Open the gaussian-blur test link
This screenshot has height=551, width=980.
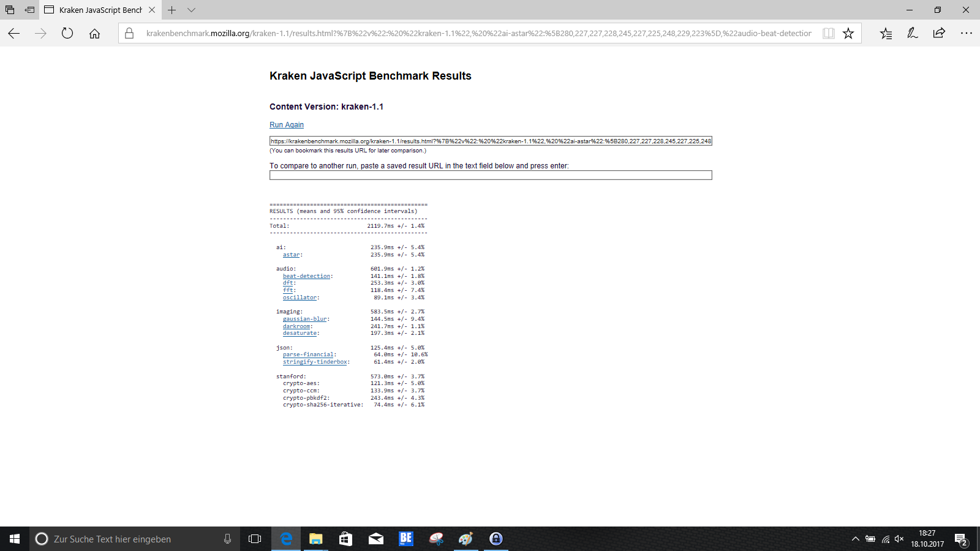coord(305,319)
